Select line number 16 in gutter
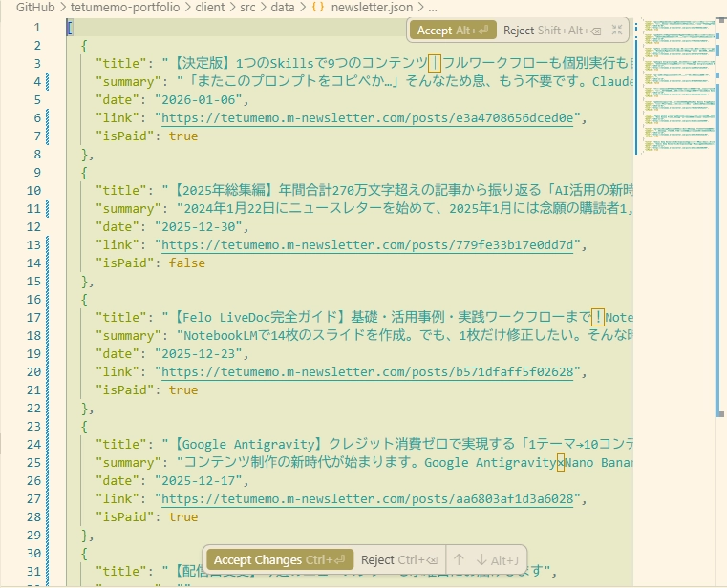 (33, 300)
